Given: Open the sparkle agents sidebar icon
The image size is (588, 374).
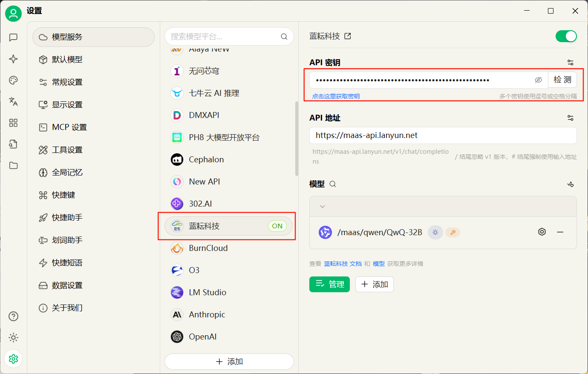Looking at the screenshot, I should [13, 59].
